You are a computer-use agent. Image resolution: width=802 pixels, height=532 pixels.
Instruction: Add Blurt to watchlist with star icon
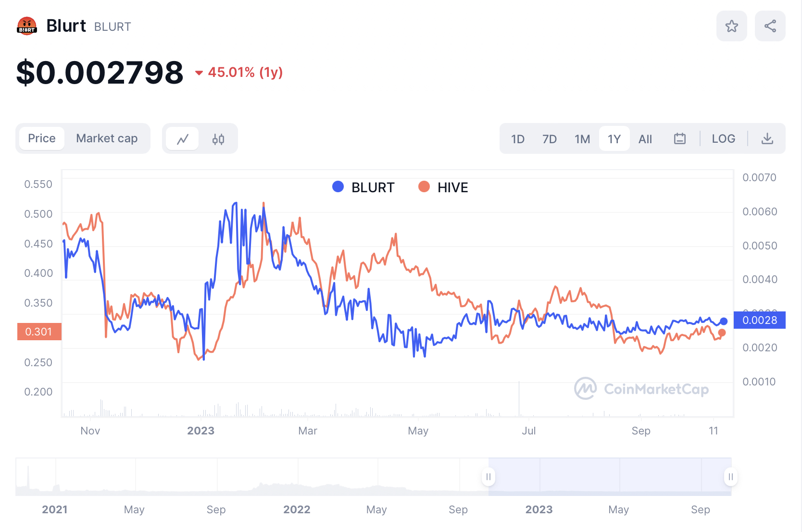click(731, 26)
